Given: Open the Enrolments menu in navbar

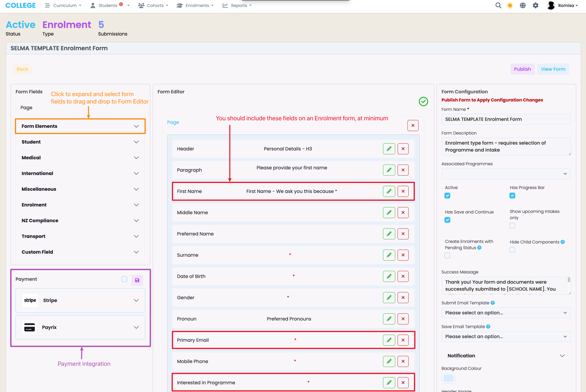Looking at the screenshot, I should [195, 5].
